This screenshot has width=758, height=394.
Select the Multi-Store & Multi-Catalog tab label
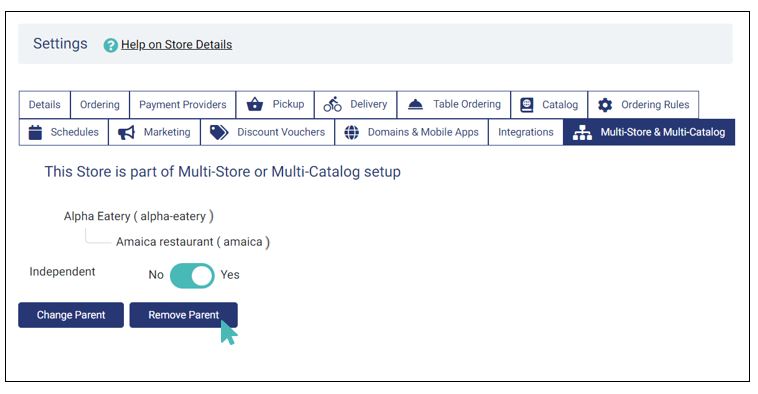tap(663, 132)
